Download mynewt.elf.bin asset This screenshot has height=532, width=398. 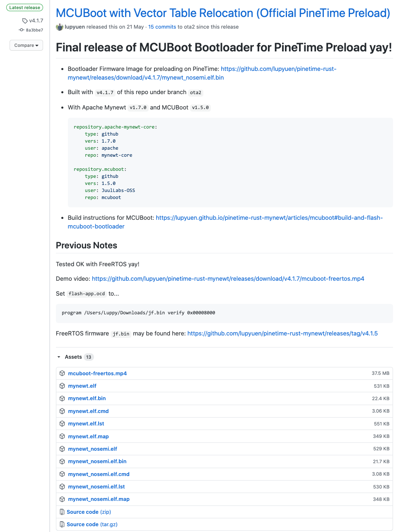[87, 398]
